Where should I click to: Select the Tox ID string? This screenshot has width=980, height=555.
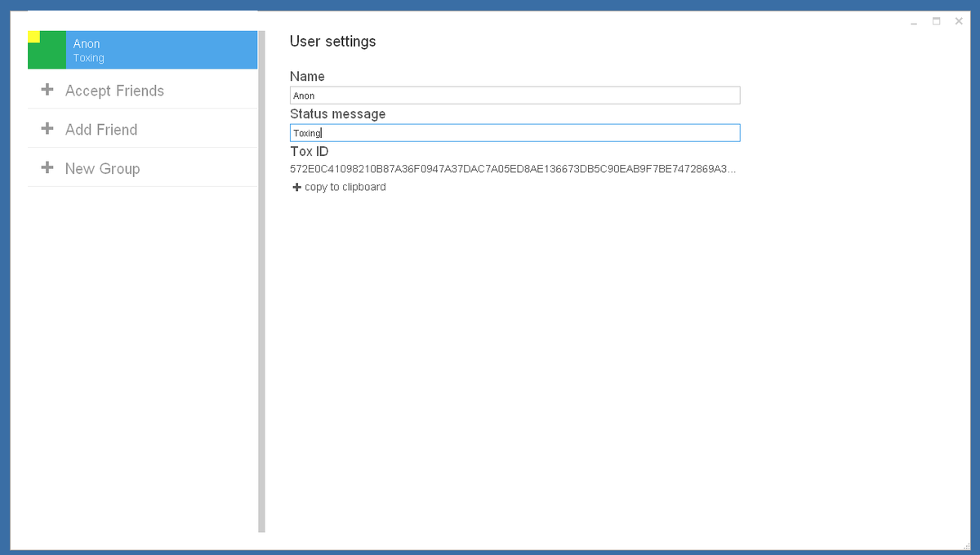tap(513, 169)
